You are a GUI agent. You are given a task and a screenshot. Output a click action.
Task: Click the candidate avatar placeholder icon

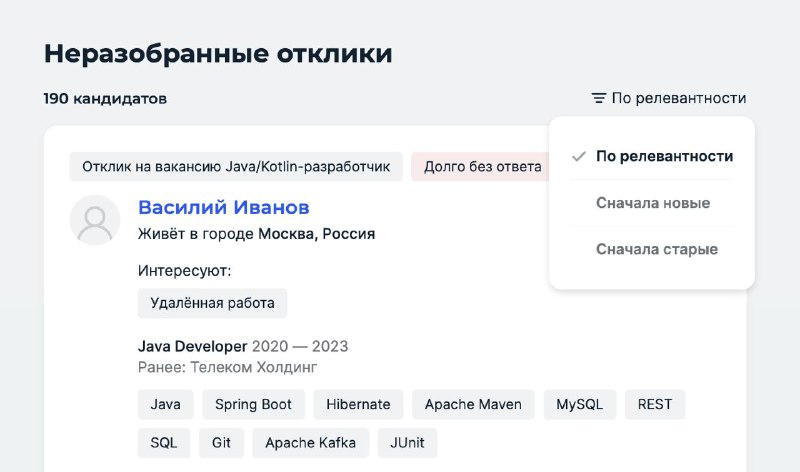[x=95, y=220]
